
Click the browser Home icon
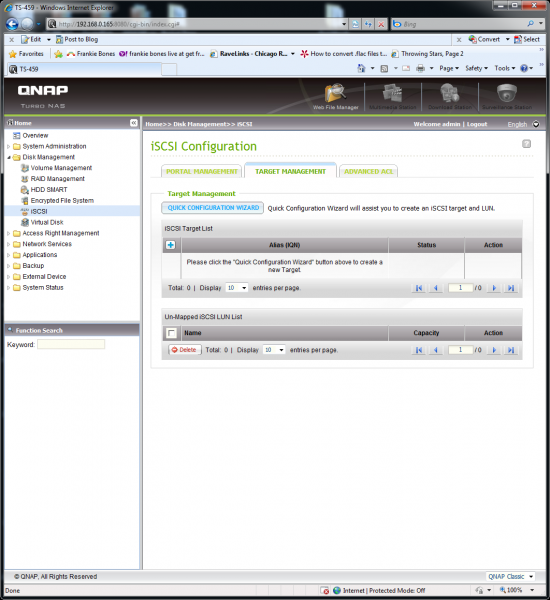[x=361, y=68]
